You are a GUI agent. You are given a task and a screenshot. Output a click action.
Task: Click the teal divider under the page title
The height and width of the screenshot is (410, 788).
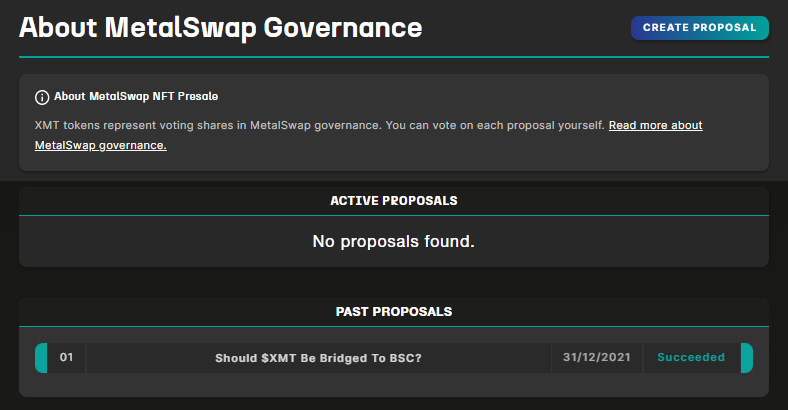(393, 57)
